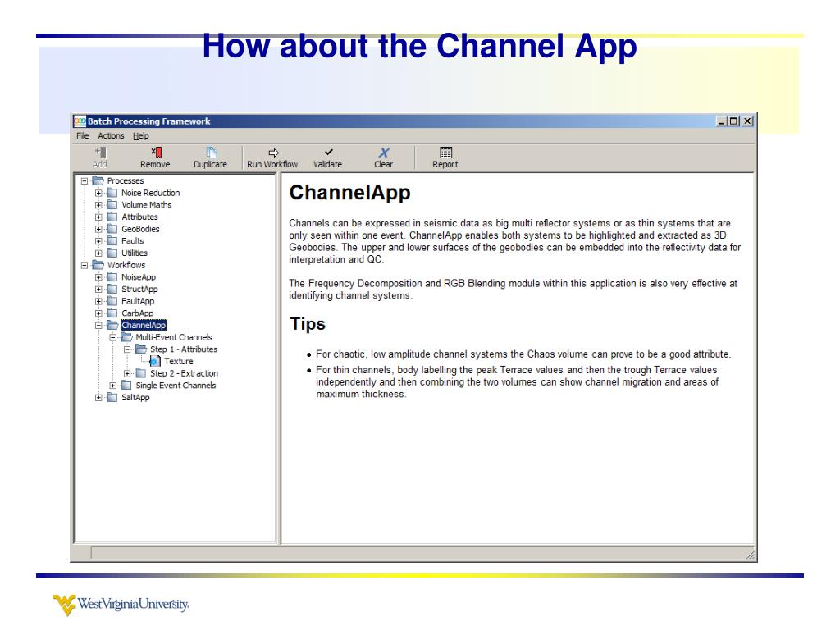The width and height of the screenshot is (840, 630).
Task: Select the Step 2 - Extraction item
Action: click(x=184, y=373)
